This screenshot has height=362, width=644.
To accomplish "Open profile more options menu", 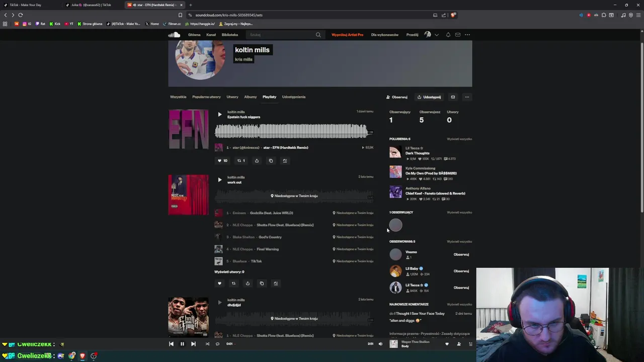I will coord(467,97).
